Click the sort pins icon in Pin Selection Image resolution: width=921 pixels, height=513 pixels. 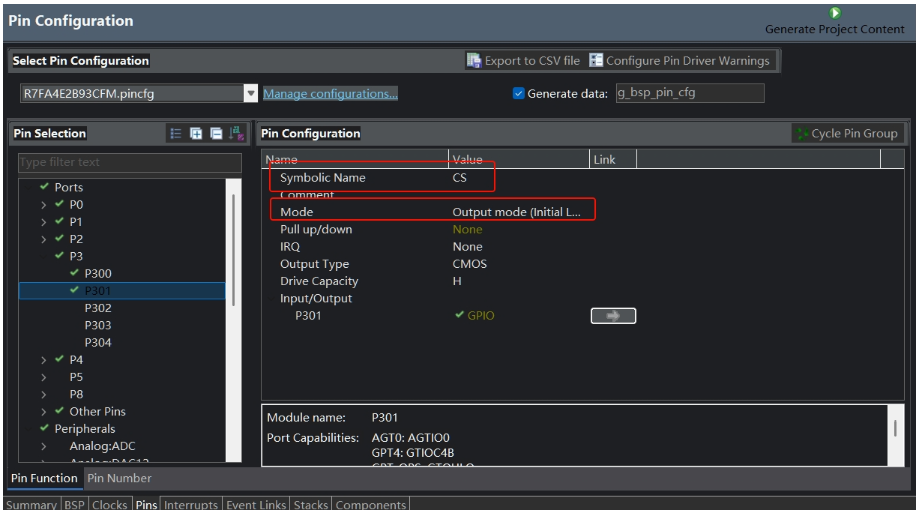(237, 134)
